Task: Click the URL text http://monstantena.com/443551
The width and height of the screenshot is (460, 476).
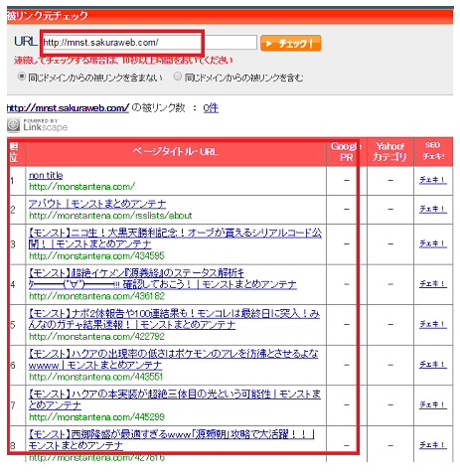Action: tap(96, 377)
